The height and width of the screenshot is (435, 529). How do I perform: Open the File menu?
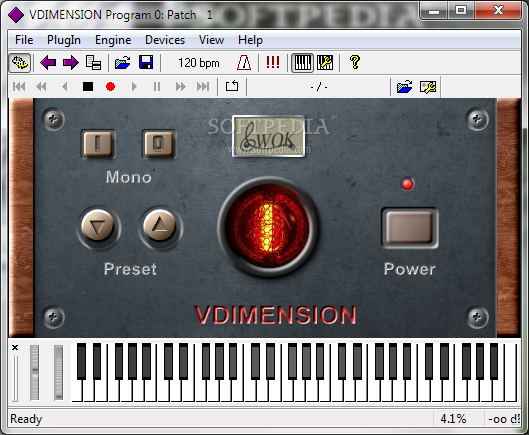point(24,40)
